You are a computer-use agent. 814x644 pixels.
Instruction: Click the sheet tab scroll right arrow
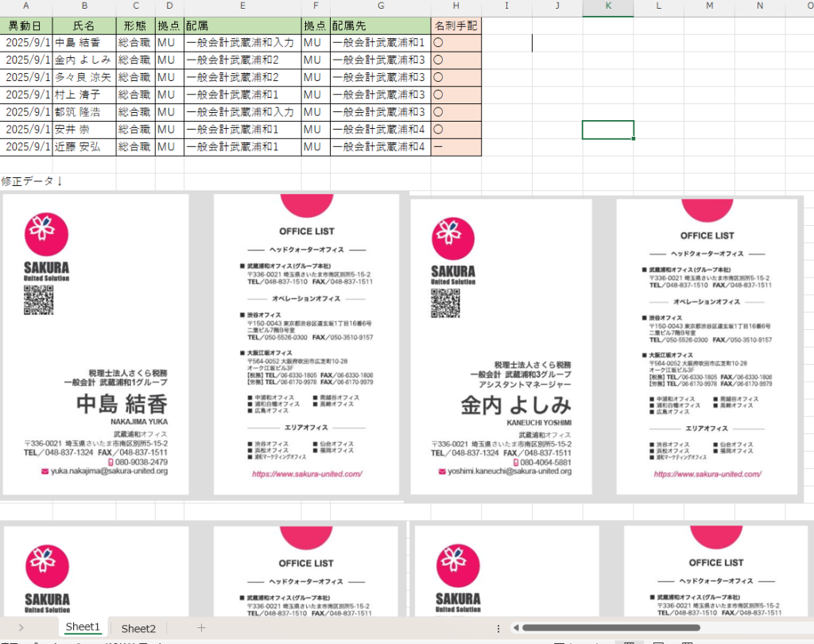21,628
